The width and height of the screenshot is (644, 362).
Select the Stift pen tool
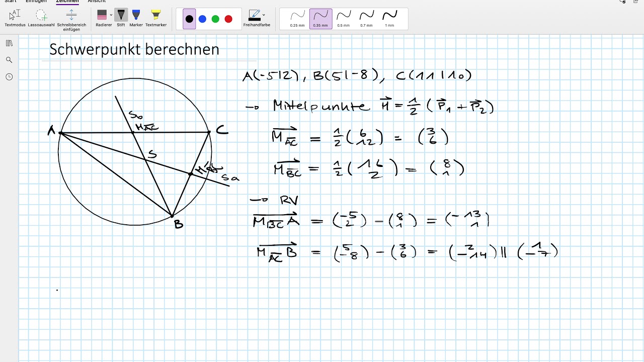click(x=121, y=18)
